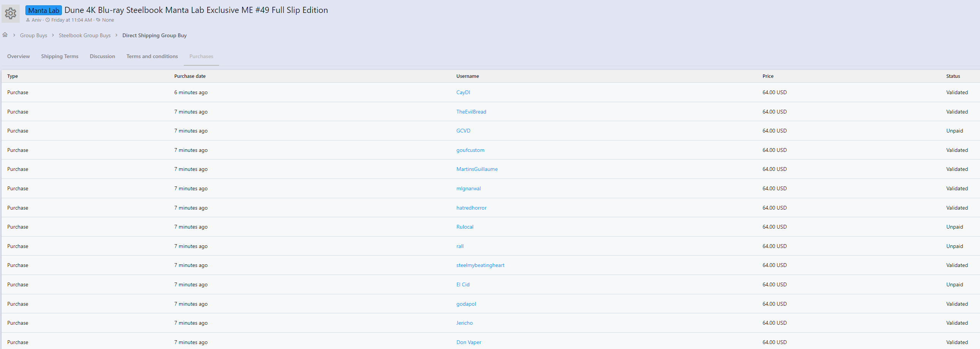View TheEvilBread's profile
The width and height of the screenshot is (980, 349).
[x=471, y=112]
